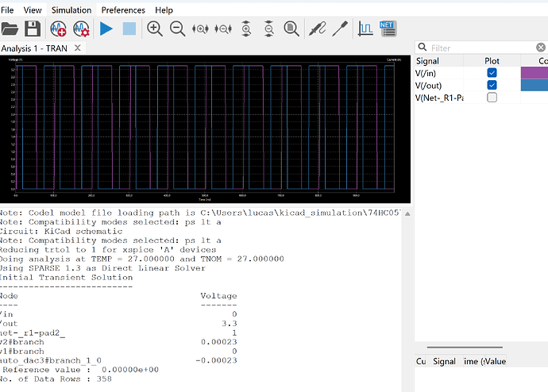Screen dimensions: 548x392
Task: Click the Value column header in cursors panel
Action: [x=496, y=361]
